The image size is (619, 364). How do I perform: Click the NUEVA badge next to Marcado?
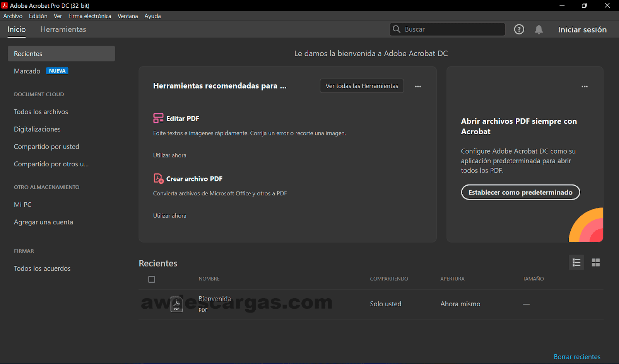[57, 71]
